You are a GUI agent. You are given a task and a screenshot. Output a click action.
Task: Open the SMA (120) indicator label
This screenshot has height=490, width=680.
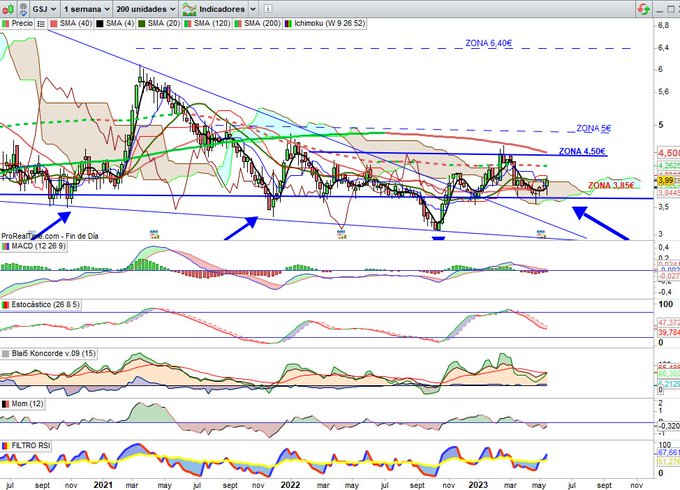pos(207,23)
